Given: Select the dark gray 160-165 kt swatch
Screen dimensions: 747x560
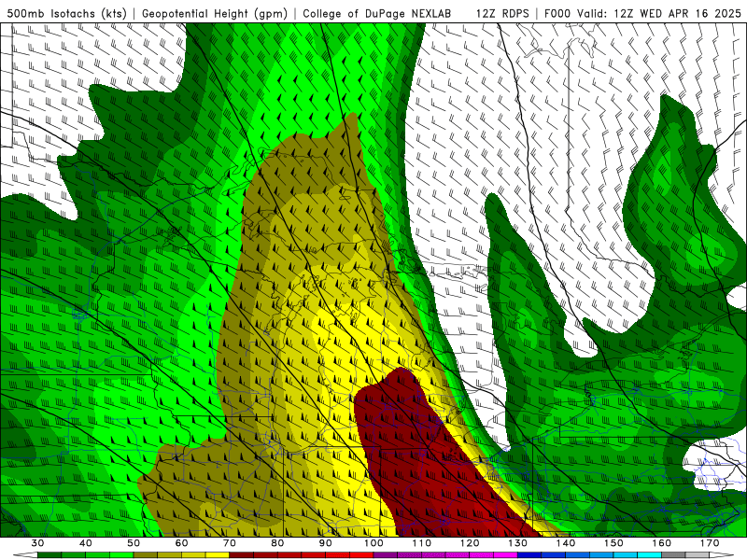Looking at the screenshot, I should click(x=673, y=555).
